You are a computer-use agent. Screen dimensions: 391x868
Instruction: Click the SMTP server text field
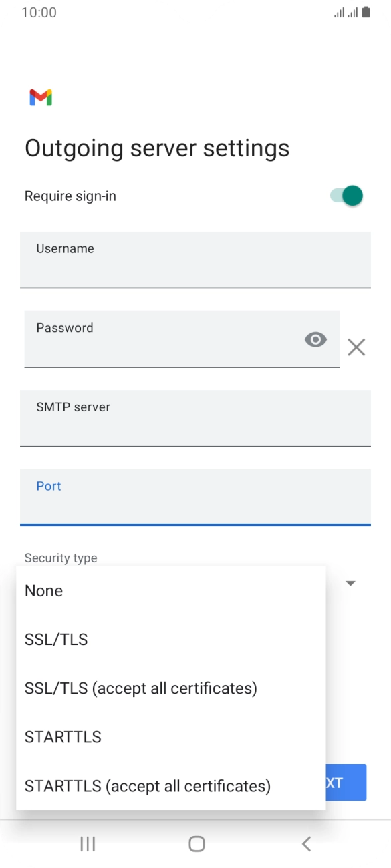(x=195, y=419)
